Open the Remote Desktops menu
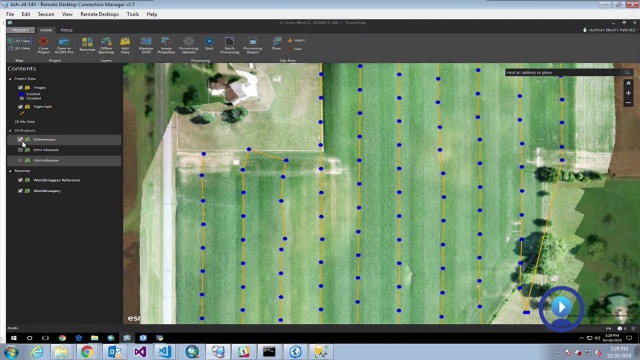Viewport: 640px width, 360px height. (x=100, y=14)
